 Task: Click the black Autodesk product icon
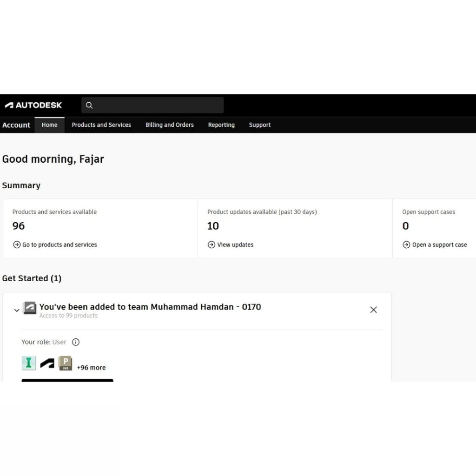click(47, 364)
